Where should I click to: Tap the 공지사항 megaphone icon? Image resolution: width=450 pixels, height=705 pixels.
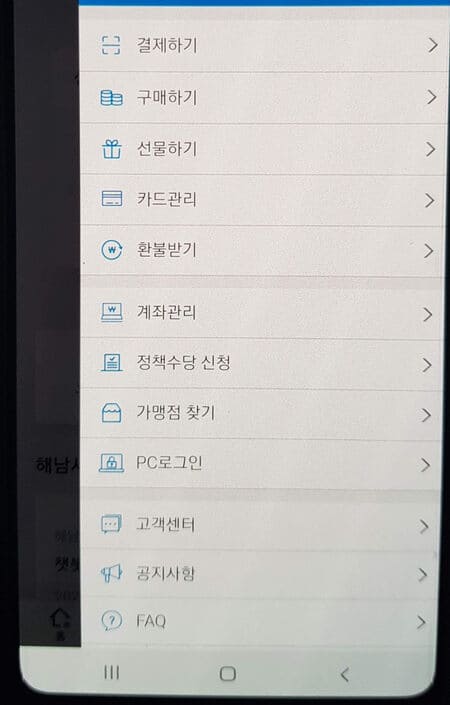pyautogui.click(x=111, y=573)
